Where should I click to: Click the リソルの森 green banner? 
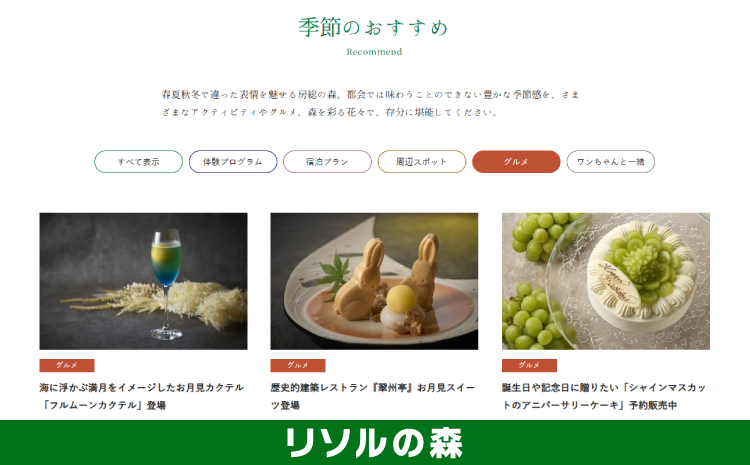(375, 443)
